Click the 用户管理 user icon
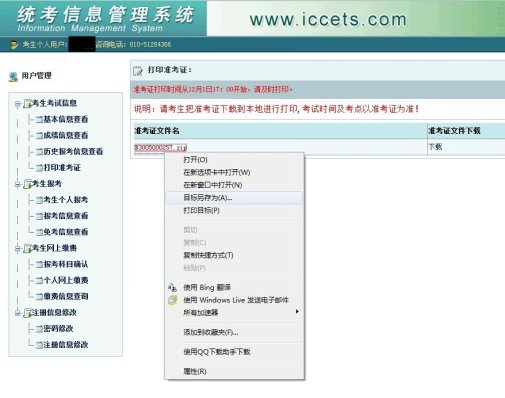The image size is (505, 398). coord(13,77)
